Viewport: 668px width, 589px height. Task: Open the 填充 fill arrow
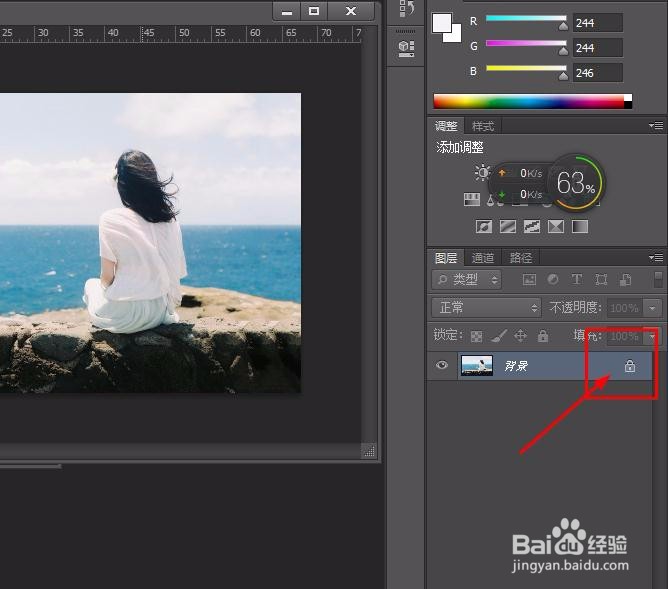click(x=652, y=336)
